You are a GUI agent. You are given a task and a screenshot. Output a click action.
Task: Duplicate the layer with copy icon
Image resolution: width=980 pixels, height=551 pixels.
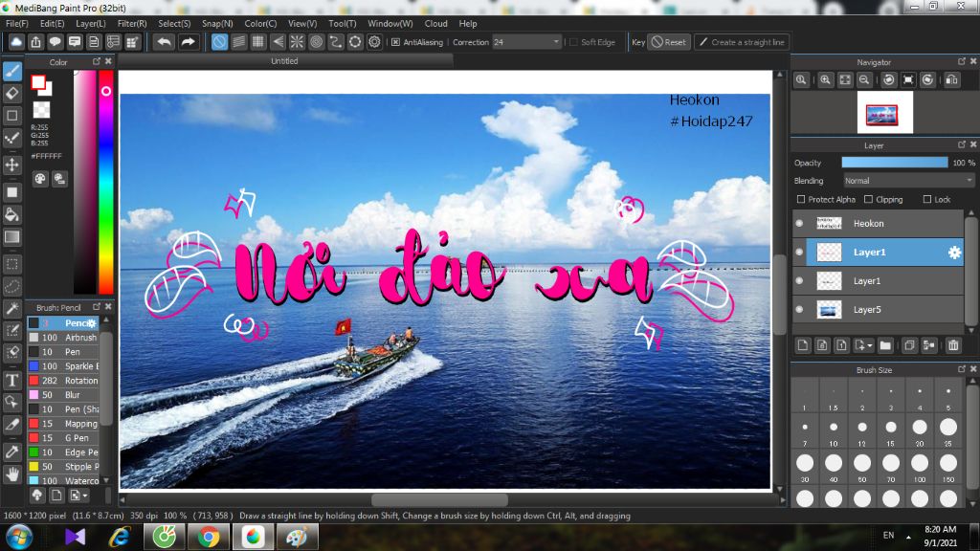(910, 344)
